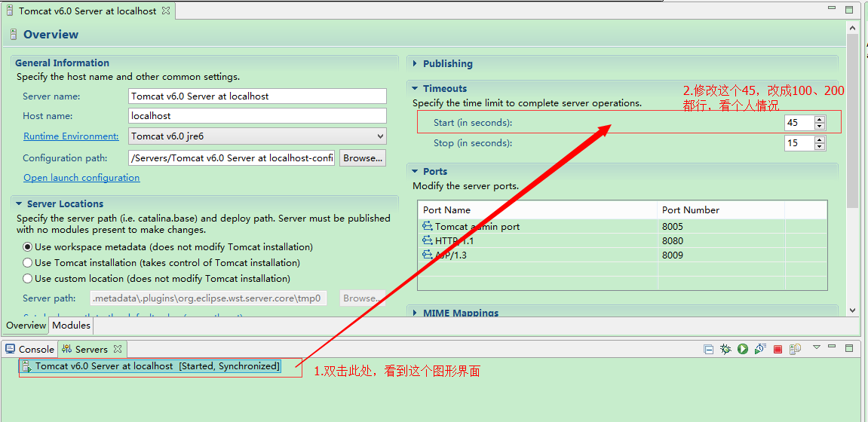Viewport: 868px width, 422px height.
Task: Select the Tomcat v6.0 Server editor tab
Action: tap(87, 11)
